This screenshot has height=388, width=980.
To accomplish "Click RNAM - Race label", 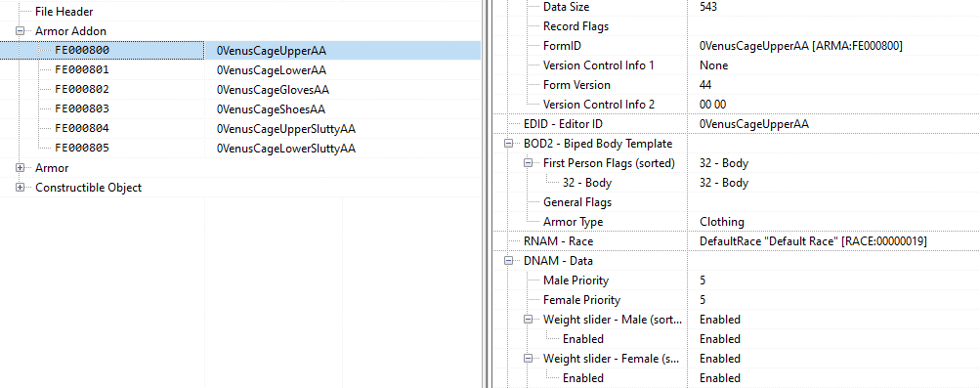I will click(x=558, y=241).
